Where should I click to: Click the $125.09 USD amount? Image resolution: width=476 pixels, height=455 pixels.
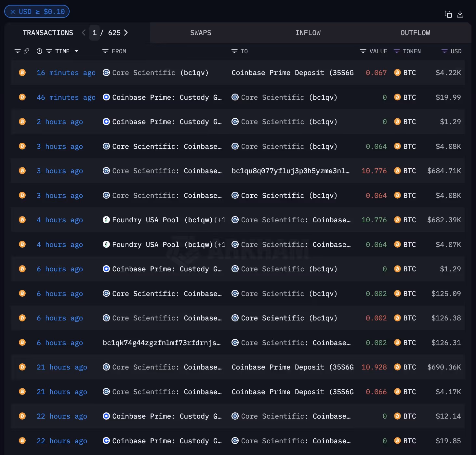click(446, 294)
